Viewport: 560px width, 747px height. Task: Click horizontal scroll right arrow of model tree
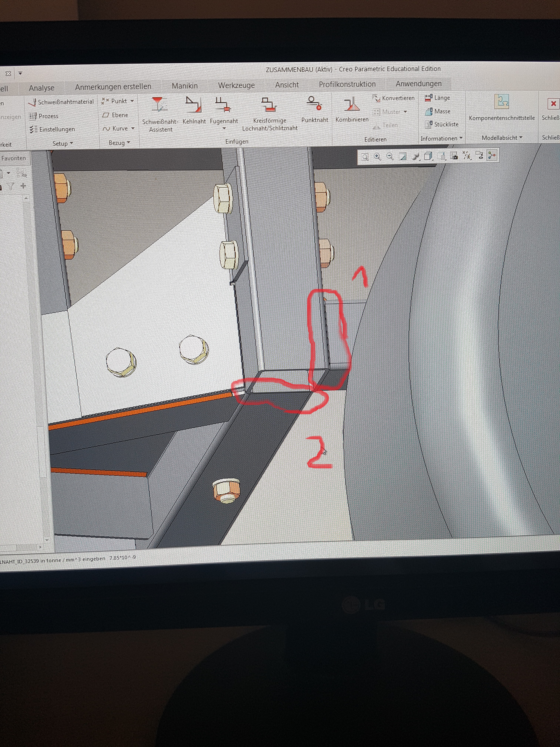pos(40,547)
